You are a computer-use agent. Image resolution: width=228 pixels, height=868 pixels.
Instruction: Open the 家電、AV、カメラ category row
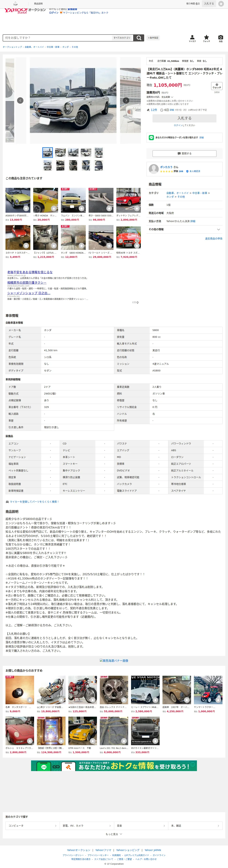[x=87, y=825]
